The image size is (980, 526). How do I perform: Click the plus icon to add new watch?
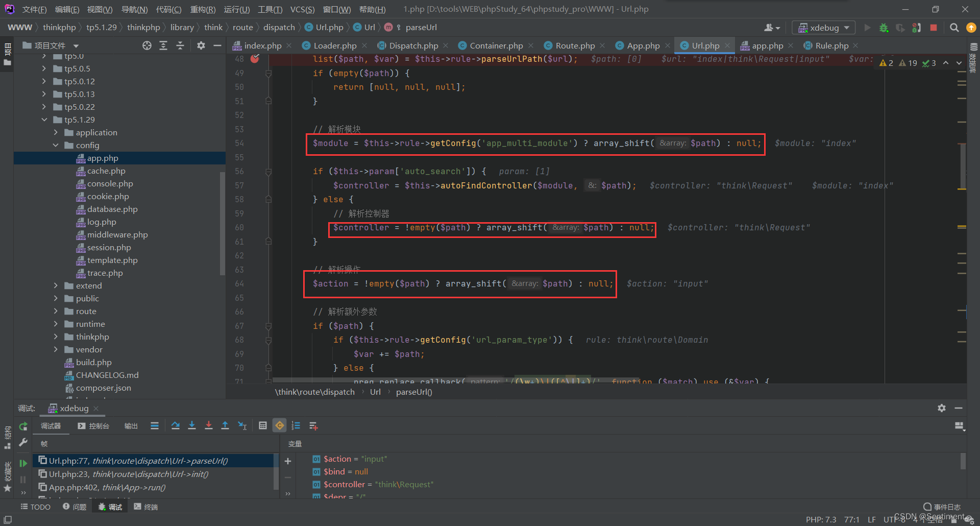click(288, 461)
